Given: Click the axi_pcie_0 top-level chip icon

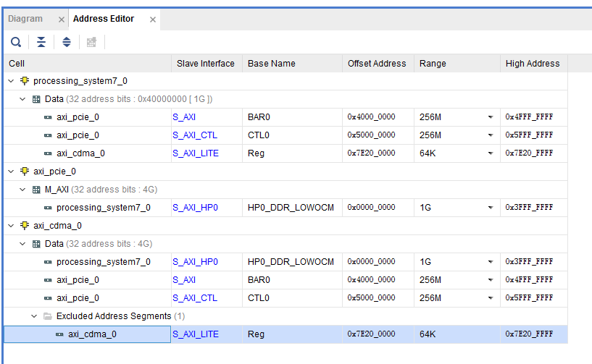Looking at the screenshot, I should pyautogui.click(x=25, y=172).
